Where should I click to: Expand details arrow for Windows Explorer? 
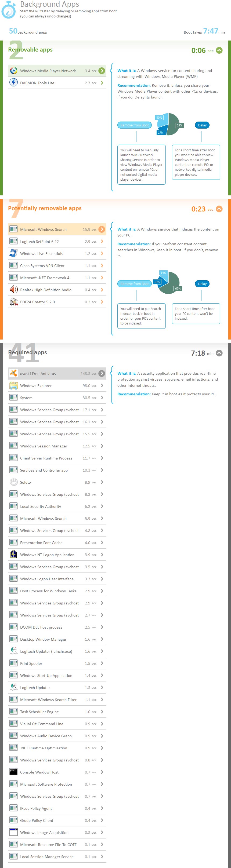[102, 385]
